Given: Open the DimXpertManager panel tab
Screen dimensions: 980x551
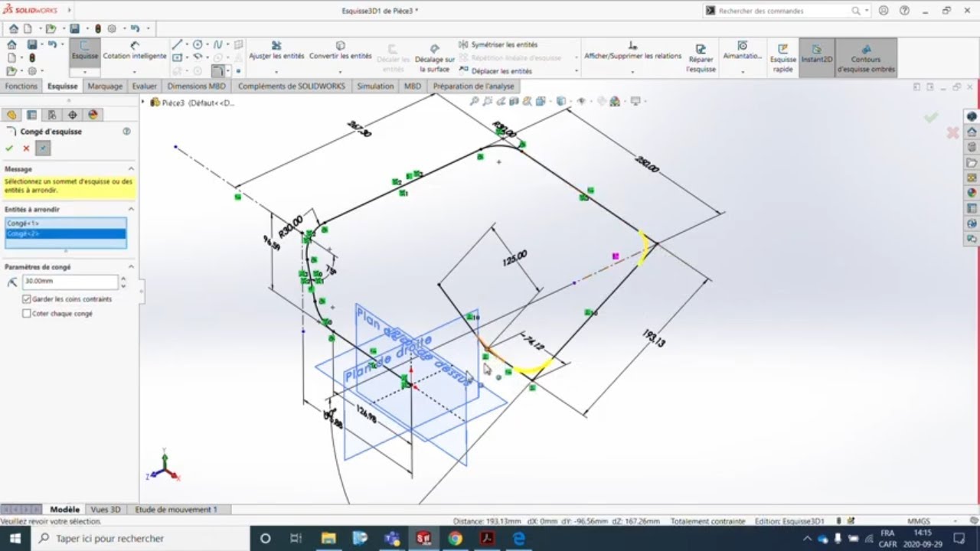Looking at the screenshot, I should (x=73, y=115).
